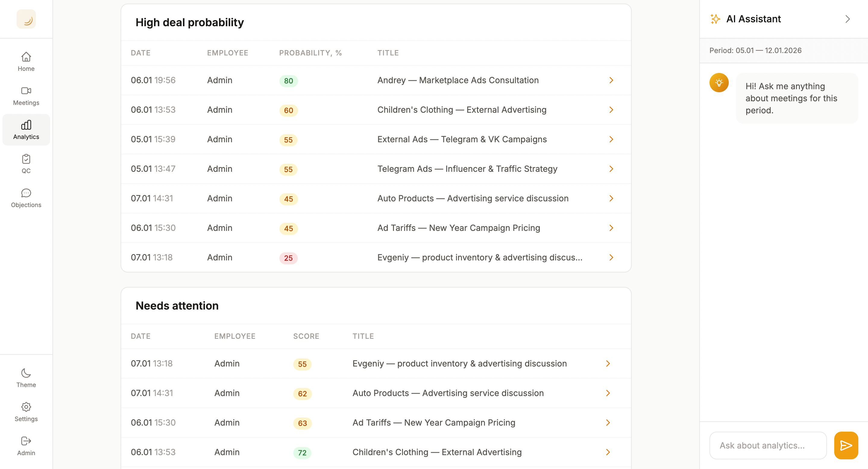The width and height of the screenshot is (868, 469).
Task: Expand the Evgeniy product inventory meeting row
Action: [611, 257]
